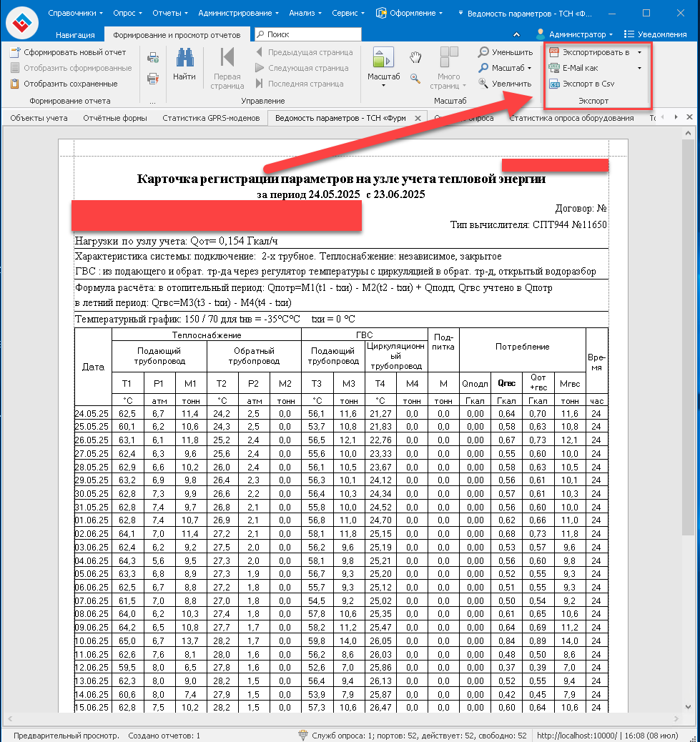Image resolution: width=700 pixels, height=742 pixels.
Task: Open Статистика опроса оборудования tab
Action: (x=571, y=118)
